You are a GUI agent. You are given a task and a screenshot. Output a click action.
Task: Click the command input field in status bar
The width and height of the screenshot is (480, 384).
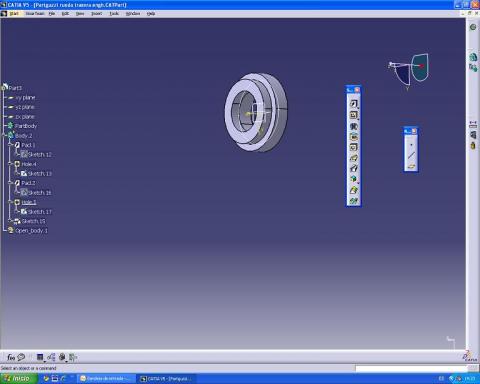(411, 368)
